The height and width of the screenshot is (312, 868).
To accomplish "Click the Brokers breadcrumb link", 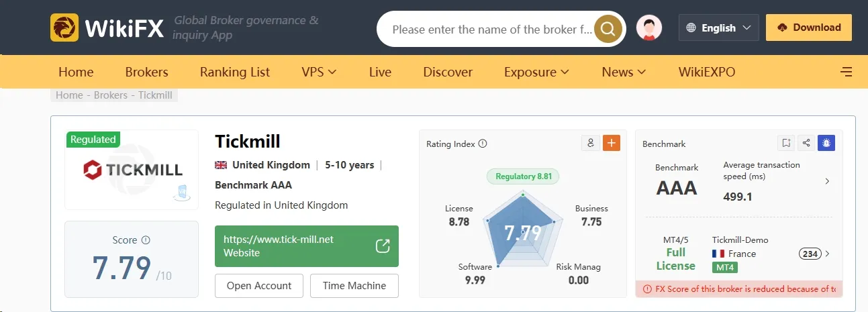I will pyautogui.click(x=111, y=95).
